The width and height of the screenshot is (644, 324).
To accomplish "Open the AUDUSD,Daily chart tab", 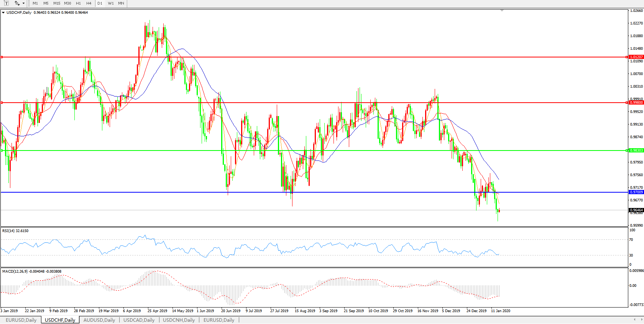I will 99,320.
